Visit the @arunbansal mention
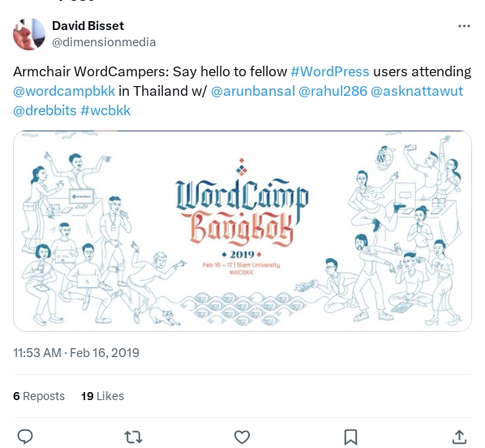The height and width of the screenshot is (448, 485). 253,92
